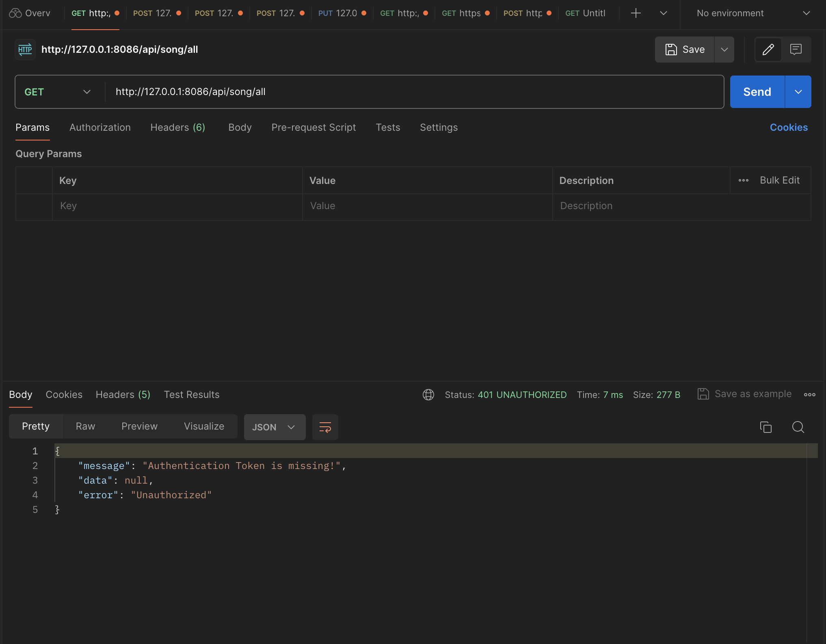Open the Test Results tab

192,395
